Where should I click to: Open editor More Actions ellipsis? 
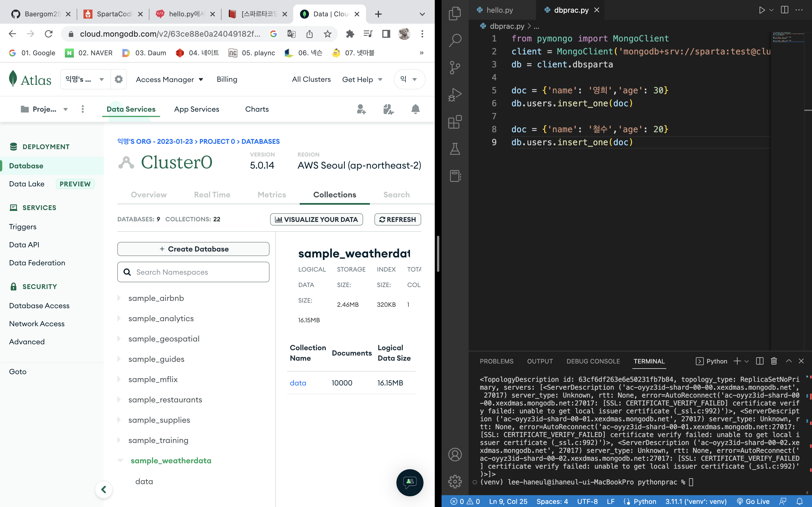pyautogui.click(x=799, y=10)
